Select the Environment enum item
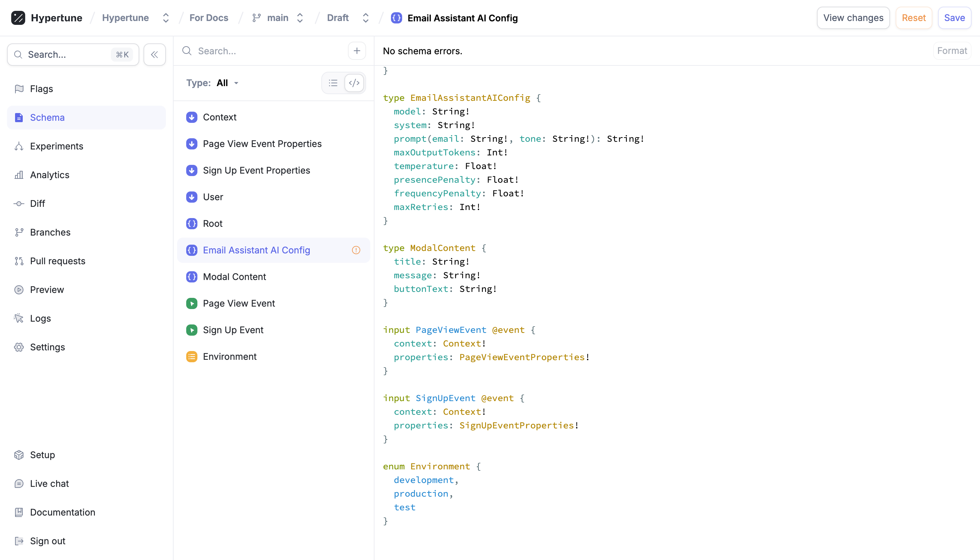This screenshot has width=980, height=560. [x=229, y=357]
